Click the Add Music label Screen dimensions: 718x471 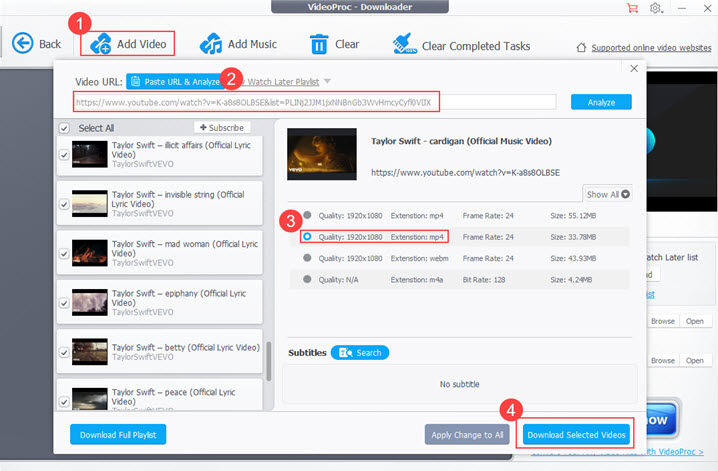(x=252, y=44)
